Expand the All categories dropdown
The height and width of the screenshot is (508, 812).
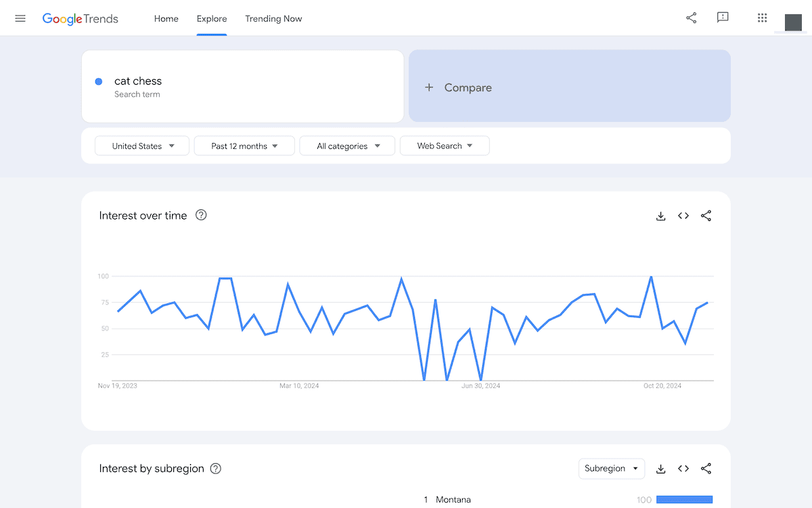[347, 146]
